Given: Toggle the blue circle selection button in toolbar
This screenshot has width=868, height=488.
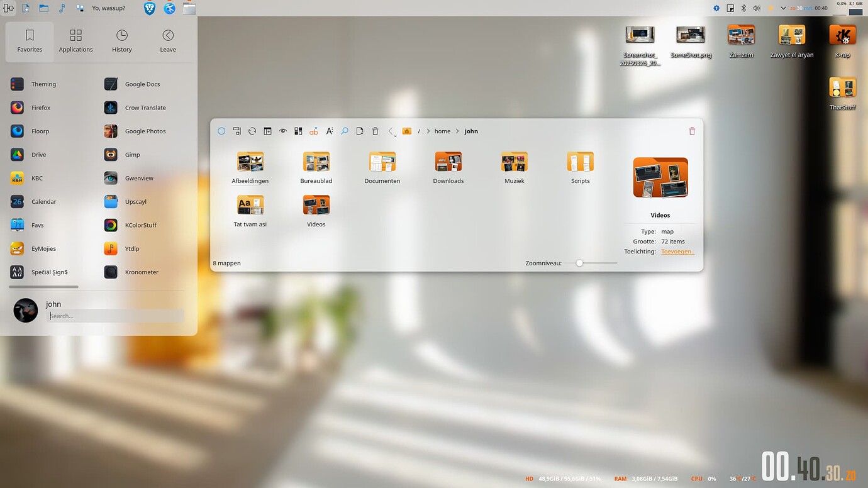Looking at the screenshot, I should tap(221, 131).
